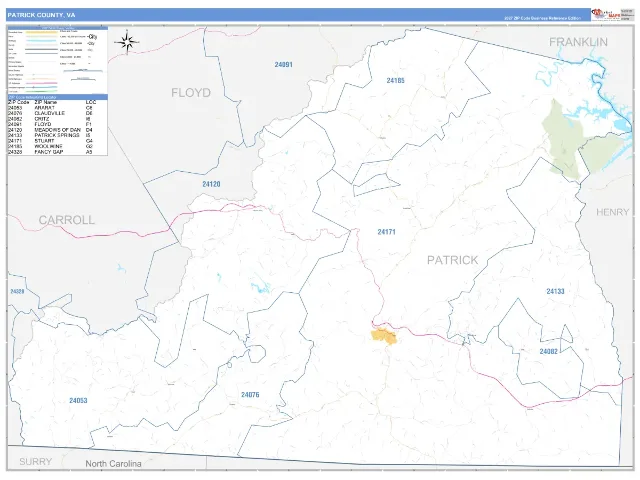The width and height of the screenshot is (640, 480).
Task: Click the FLOYD county label
Action: click(x=191, y=93)
